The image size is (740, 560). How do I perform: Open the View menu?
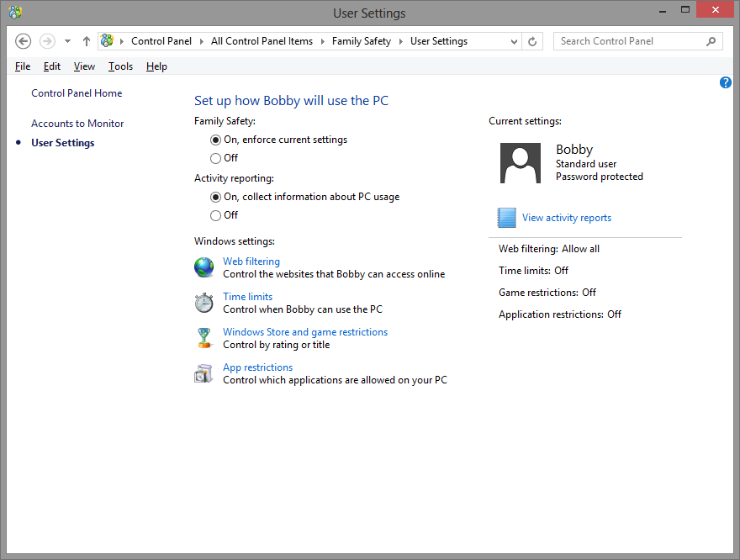tap(84, 66)
